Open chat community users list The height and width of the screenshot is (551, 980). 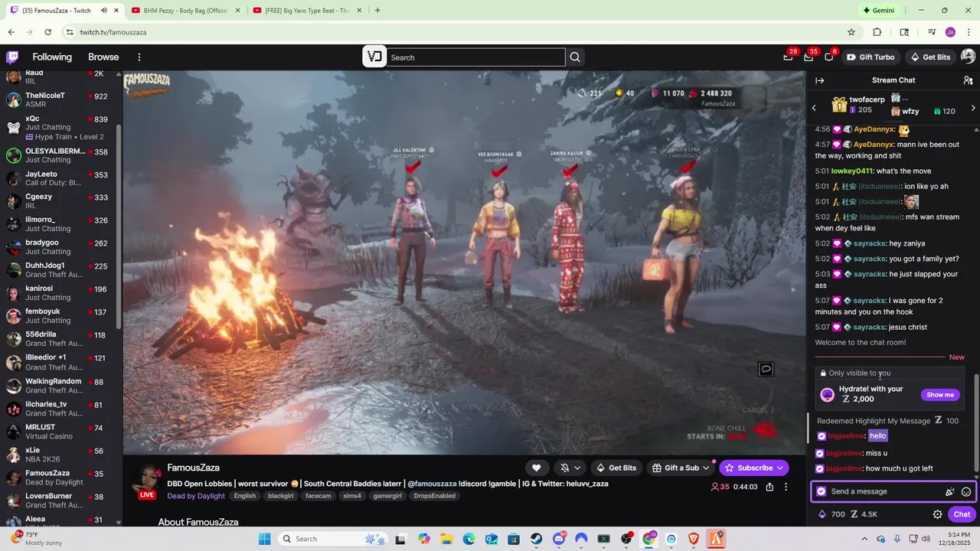click(968, 80)
